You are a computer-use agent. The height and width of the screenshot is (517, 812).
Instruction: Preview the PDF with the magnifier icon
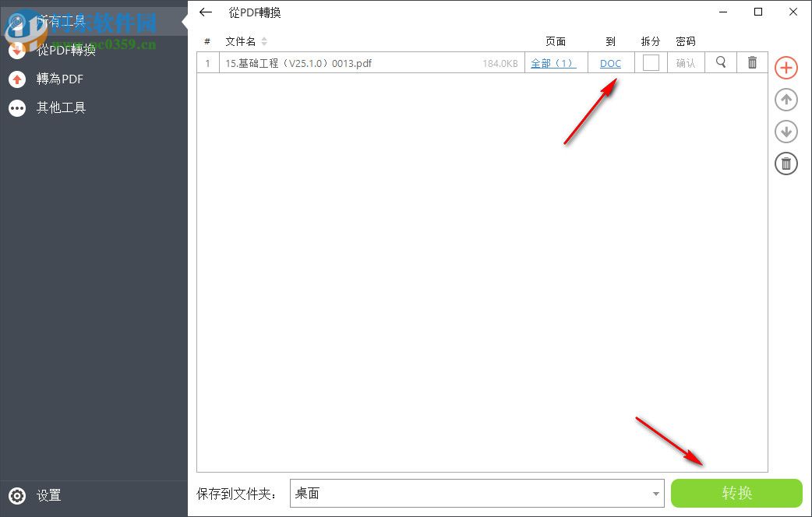[x=720, y=62]
